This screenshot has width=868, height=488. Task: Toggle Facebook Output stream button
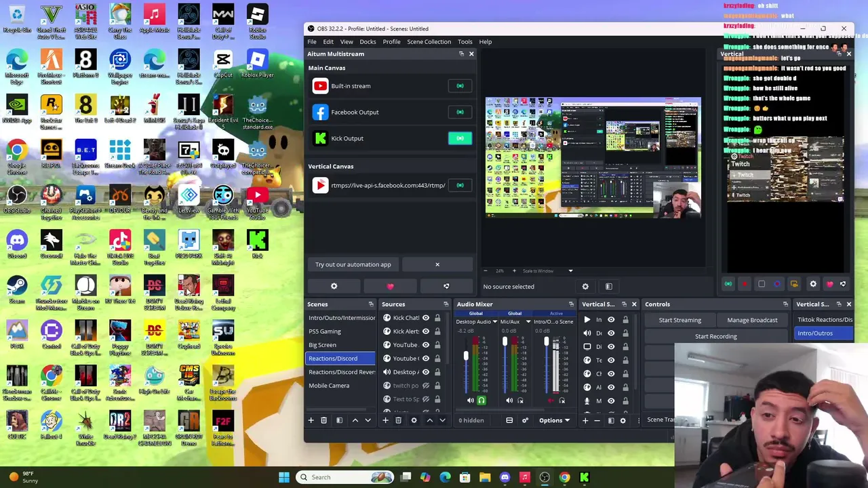click(x=460, y=112)
